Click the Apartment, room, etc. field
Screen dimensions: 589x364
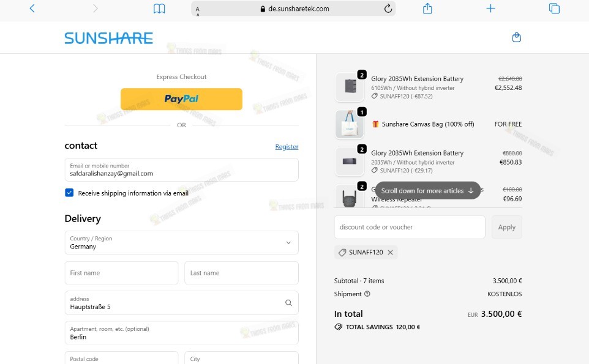[x=181, y=333]
